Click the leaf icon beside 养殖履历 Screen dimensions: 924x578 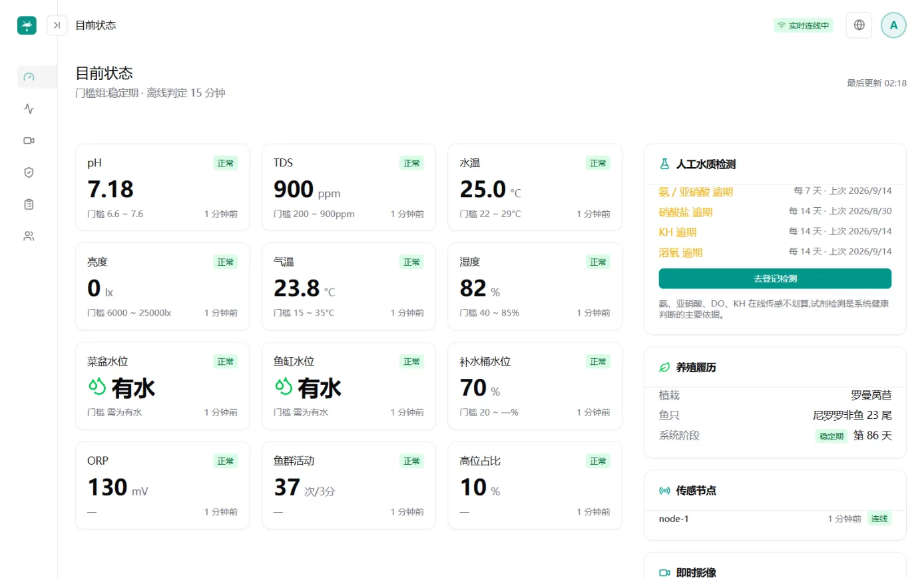[664, 367]
